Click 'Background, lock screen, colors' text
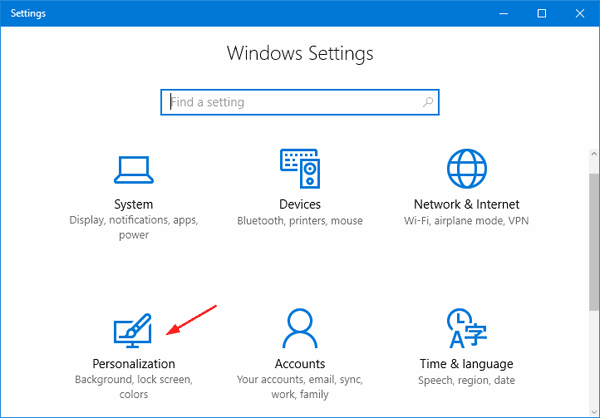Image resolution: width=600 pixels, height=418 pixels. tap(134, 387)
